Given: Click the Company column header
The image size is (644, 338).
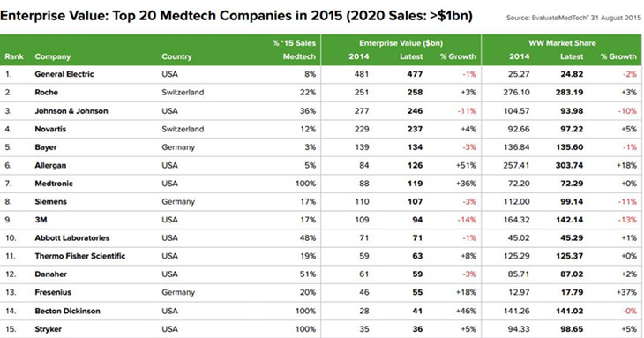Looking at the screenshot, I should (53, 56).
